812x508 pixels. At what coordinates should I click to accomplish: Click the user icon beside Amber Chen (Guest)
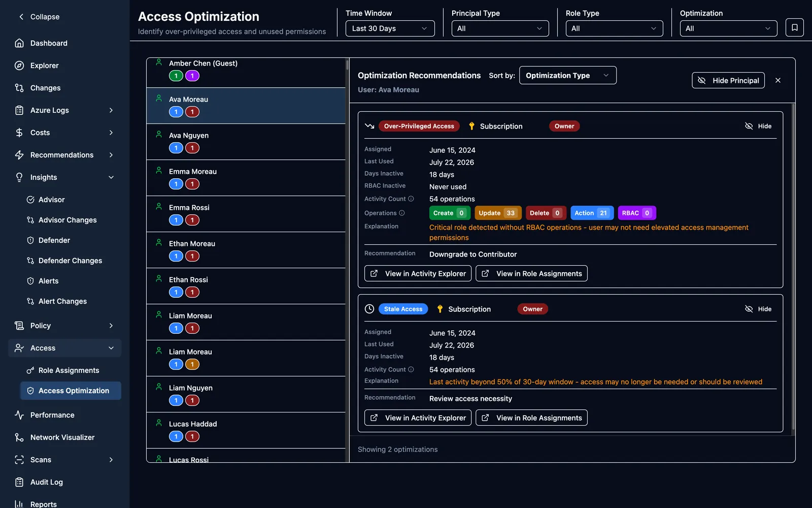pos(159,62)
